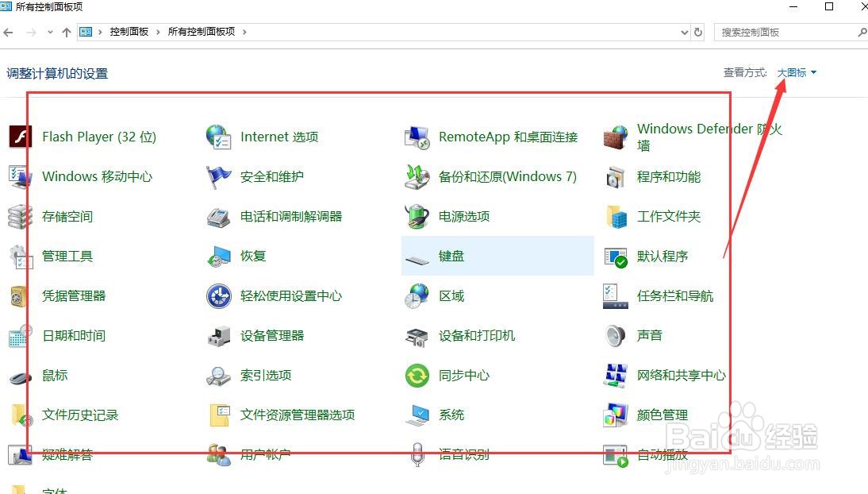
Task: Click the title bar control panel icon
Action: point(6,6)
